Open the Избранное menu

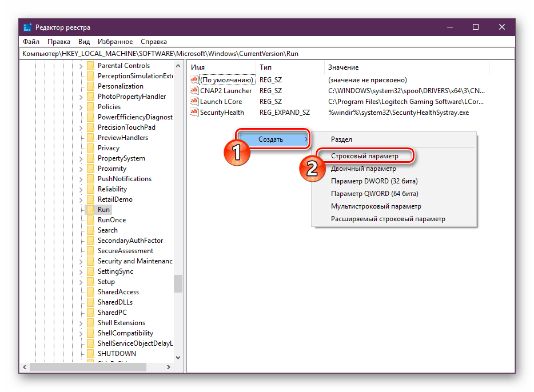pos(115,42)
